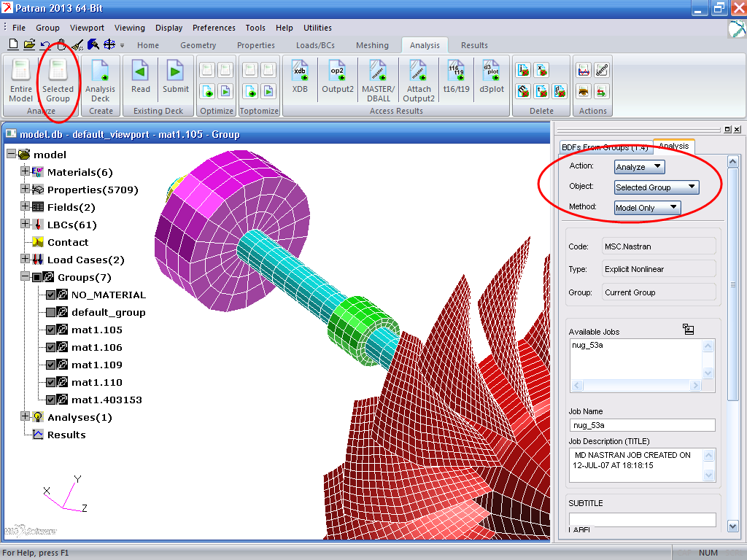Click the Available Jobs list icon
Screen dimensions: 747x560
(688, 329)
